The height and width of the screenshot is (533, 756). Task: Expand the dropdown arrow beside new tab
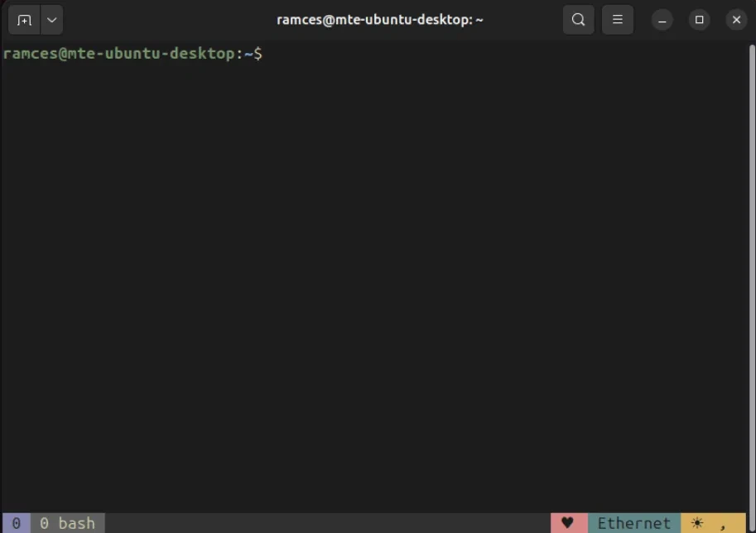click(51, 20)
